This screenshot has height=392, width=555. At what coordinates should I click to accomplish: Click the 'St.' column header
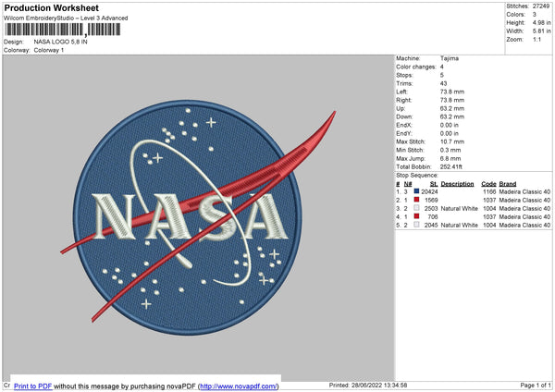(x=434, y=184)
